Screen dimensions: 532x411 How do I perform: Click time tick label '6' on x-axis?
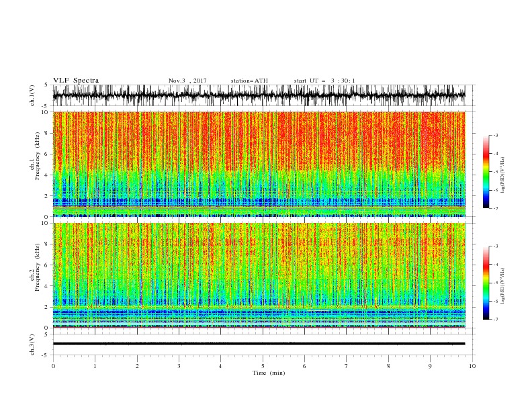tap(304, 366)
